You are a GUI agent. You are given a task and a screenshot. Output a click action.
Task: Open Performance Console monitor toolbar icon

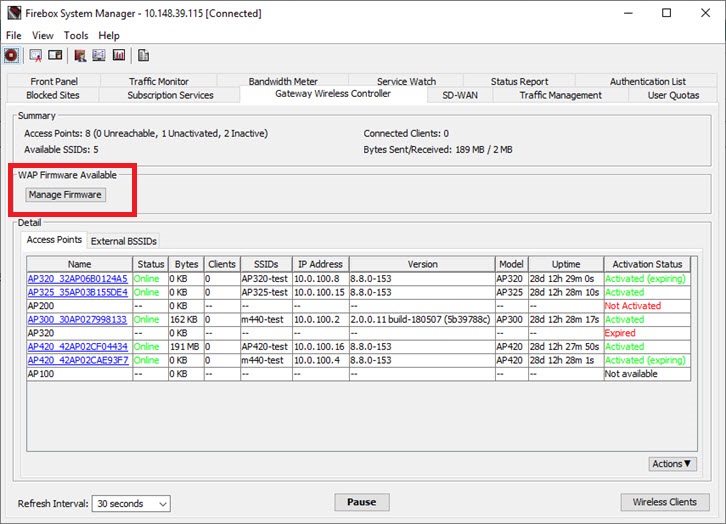99,55
